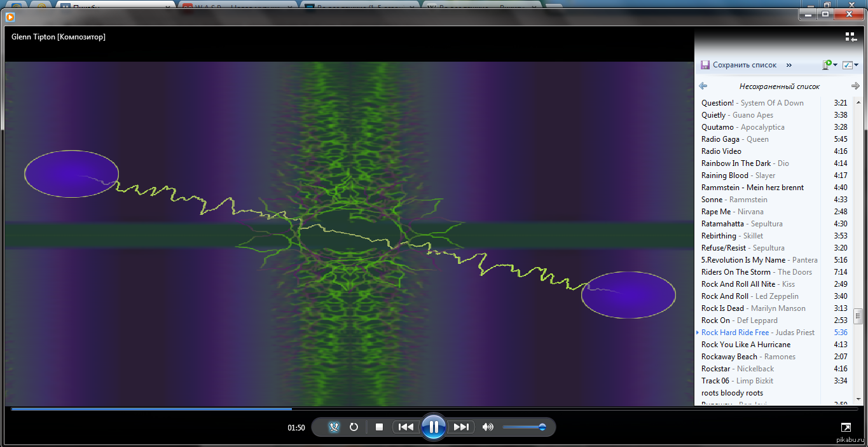Go to next playlist with forward arrow
This screenshot has width=868, height=447.
pos(855,86)
